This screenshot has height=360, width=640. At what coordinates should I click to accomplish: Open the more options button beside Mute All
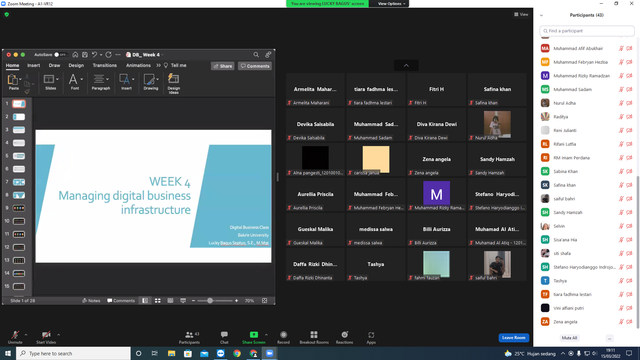pos(609,338)
